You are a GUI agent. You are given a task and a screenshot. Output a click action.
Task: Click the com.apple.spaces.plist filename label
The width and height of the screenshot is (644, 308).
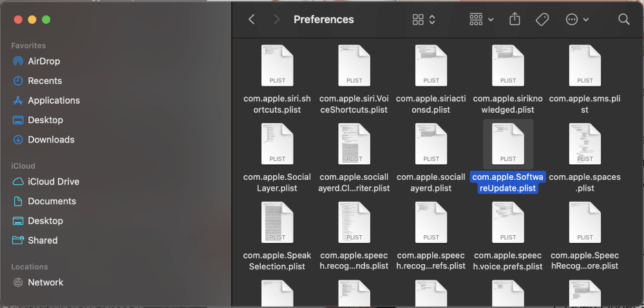click(585, 182)
